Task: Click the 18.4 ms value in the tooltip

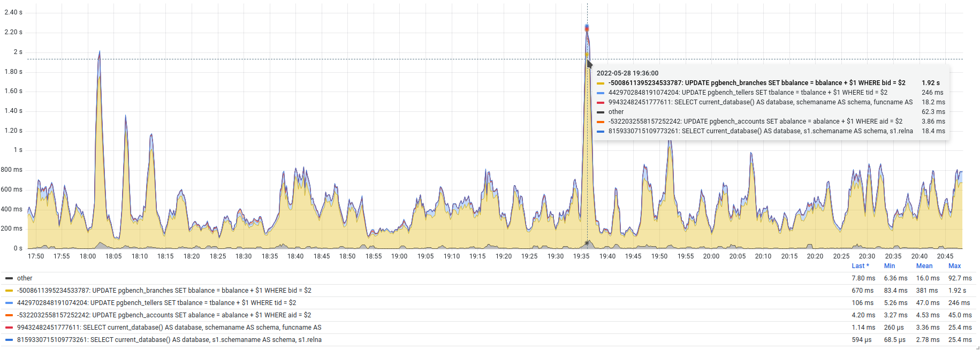Action: (x=933, y=131)
